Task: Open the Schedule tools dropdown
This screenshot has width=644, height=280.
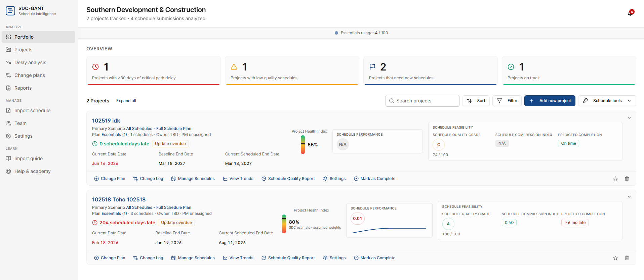Action: 607,101
